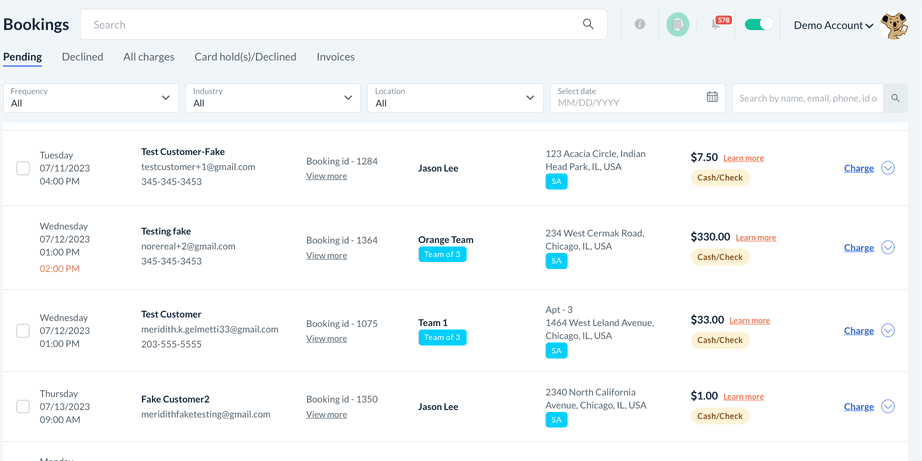
Task: Click the name, email, phone search field
Action: tap(807, 98)
